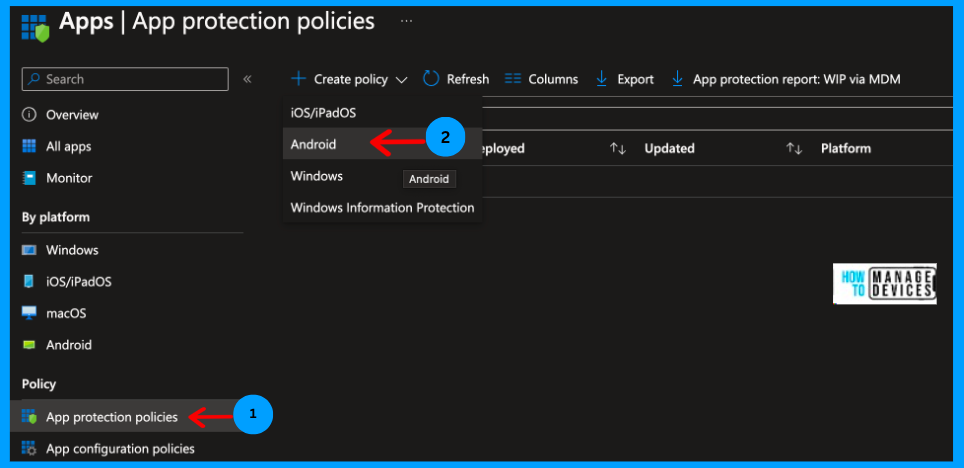
Task: Select Windows Information Protection menu option
Action: click(x=382, y=208)
